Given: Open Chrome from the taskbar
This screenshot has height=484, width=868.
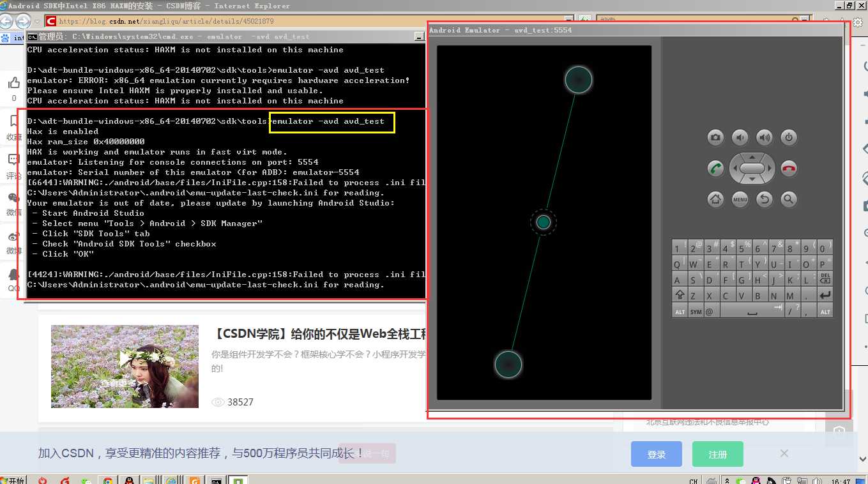Looking at the screenshot, I should [x=108, y=480].
